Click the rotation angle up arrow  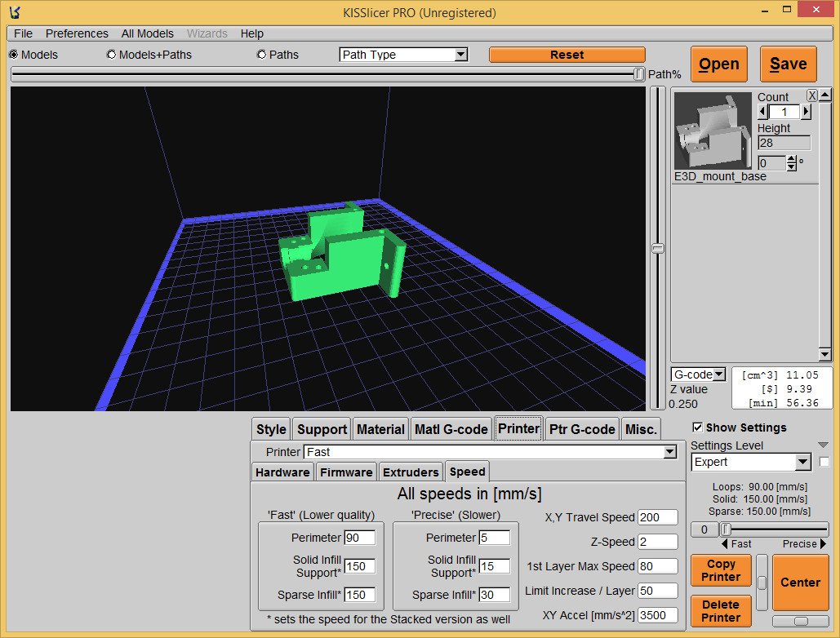[791, 159]
